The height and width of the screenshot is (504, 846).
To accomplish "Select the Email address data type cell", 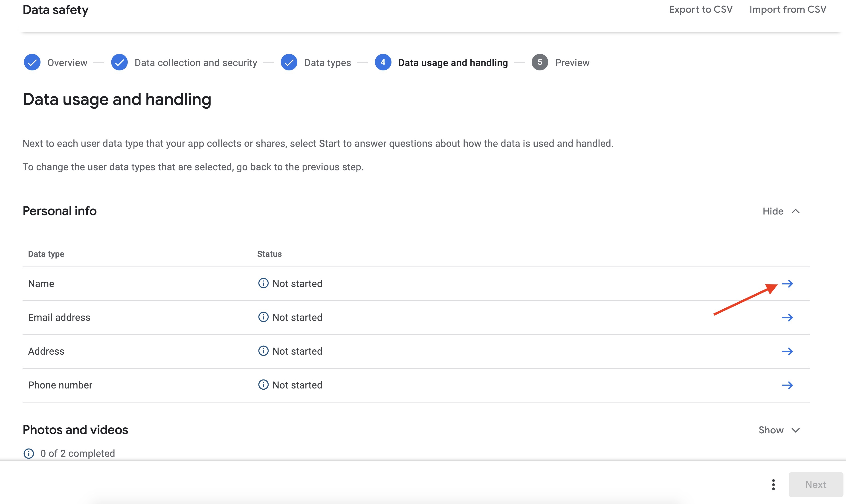I will pyautogui.click(x=59, y=318).
